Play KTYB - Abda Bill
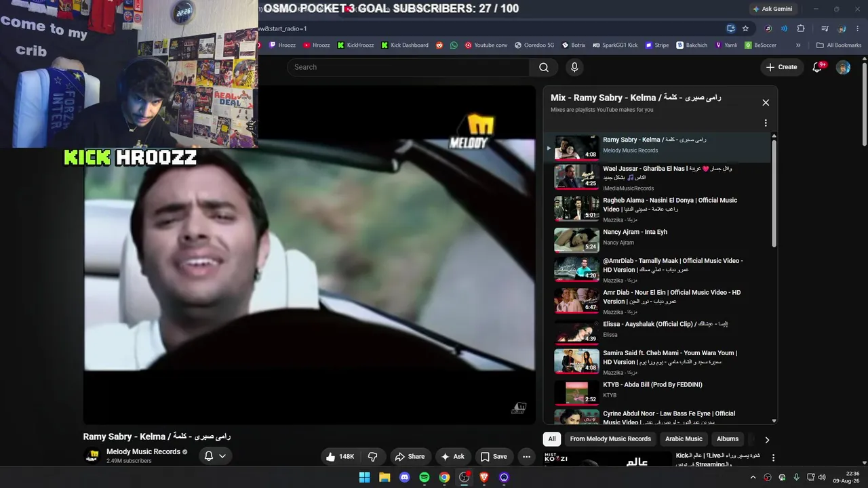 [x=658, y=392]
